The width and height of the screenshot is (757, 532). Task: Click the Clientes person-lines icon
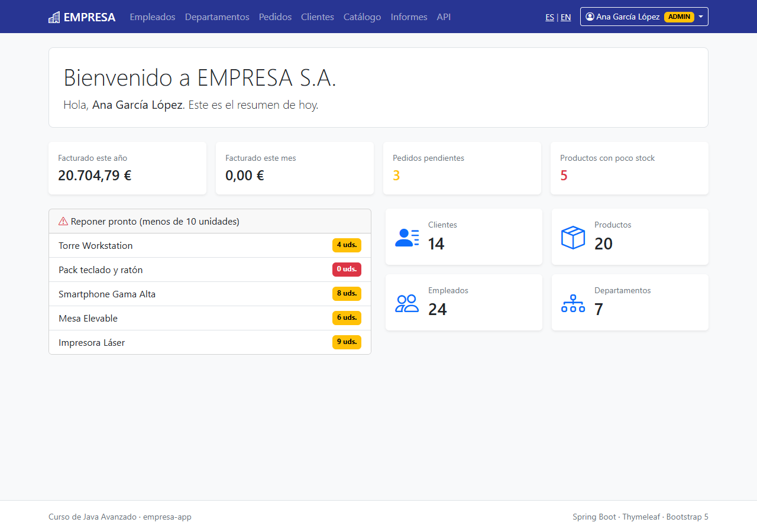407,237
